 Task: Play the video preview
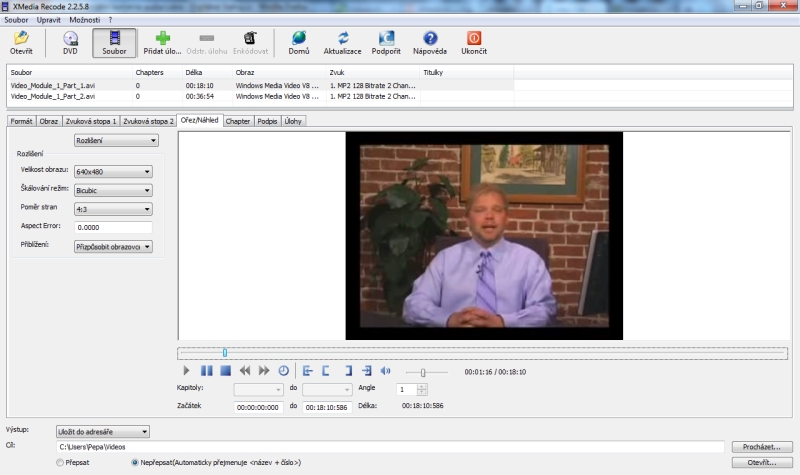point(186,371)
